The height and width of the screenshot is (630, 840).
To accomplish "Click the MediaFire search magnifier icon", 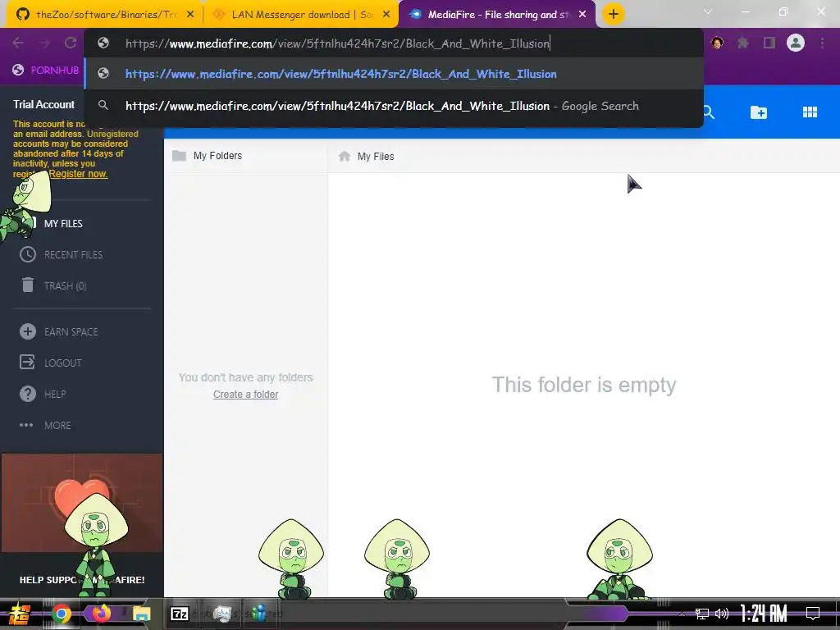I will (x=708, y=112).
